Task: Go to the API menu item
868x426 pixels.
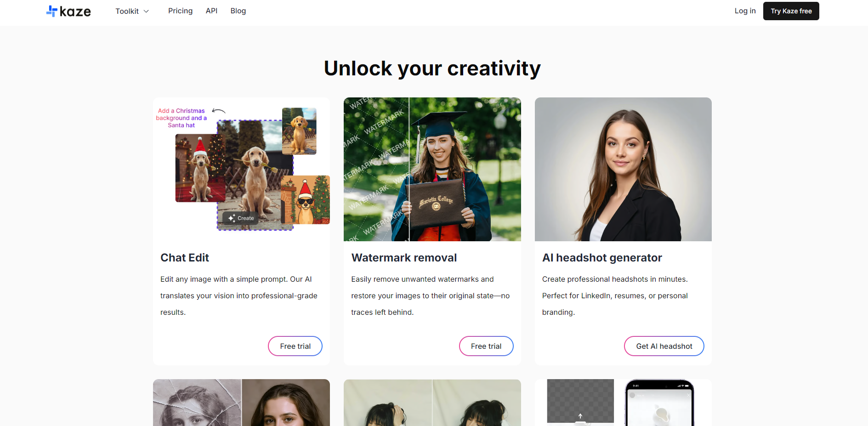Action: [211, 11]
